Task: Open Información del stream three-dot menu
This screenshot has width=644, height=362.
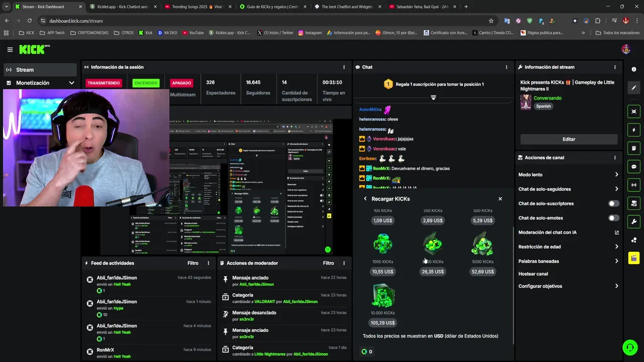Action: (615, 67)
